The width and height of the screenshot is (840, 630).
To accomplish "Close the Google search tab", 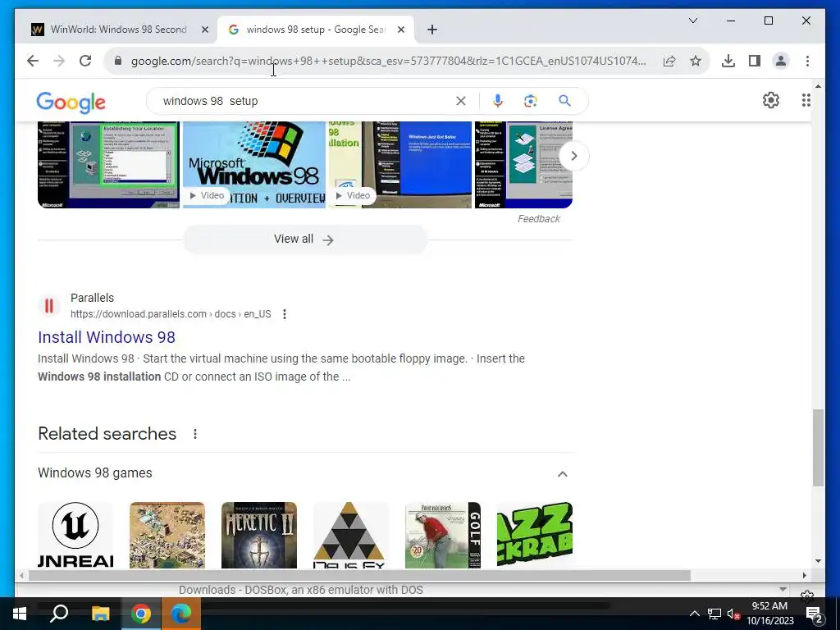I will [400, 30].
